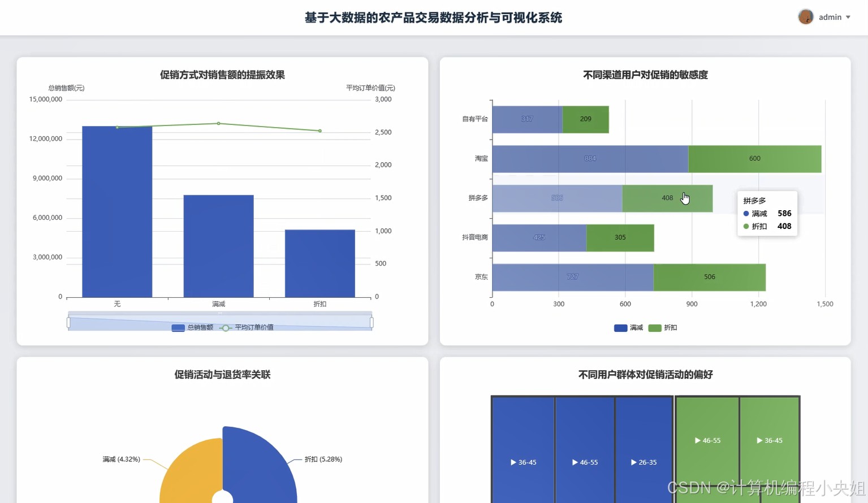This screenshot has width=868, height=503.
Task: Click the 自有平台 折扣 segment labelled 209
Action: coord(586,119)
